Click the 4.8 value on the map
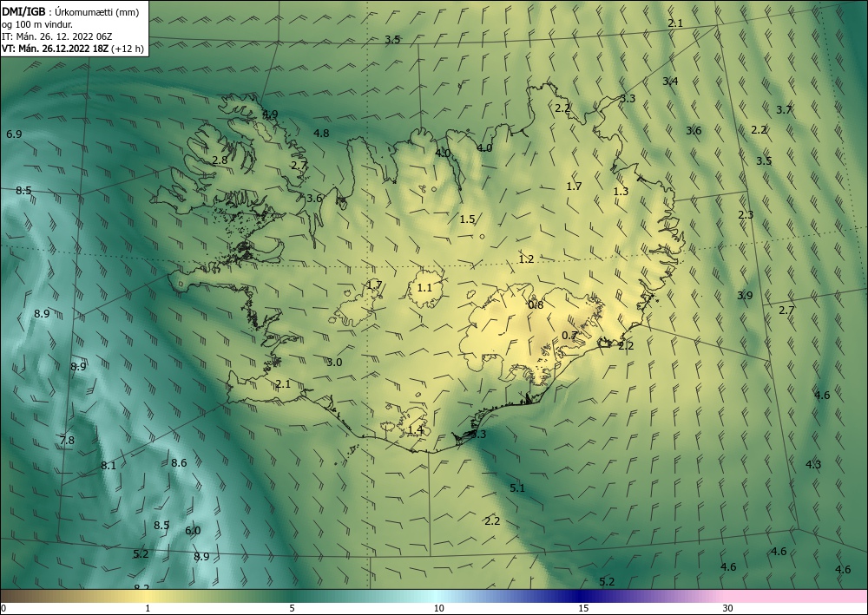The image size is (868, 615). coord(321,134)
